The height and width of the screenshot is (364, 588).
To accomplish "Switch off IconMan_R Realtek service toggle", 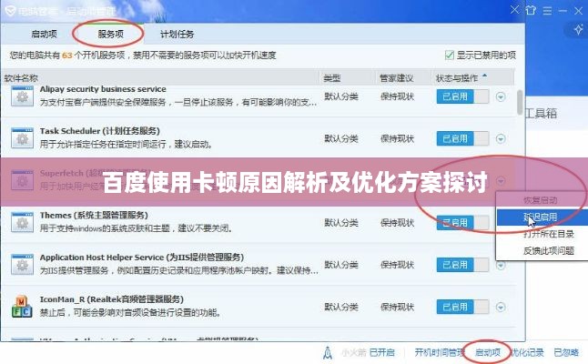I will [462, 307].
